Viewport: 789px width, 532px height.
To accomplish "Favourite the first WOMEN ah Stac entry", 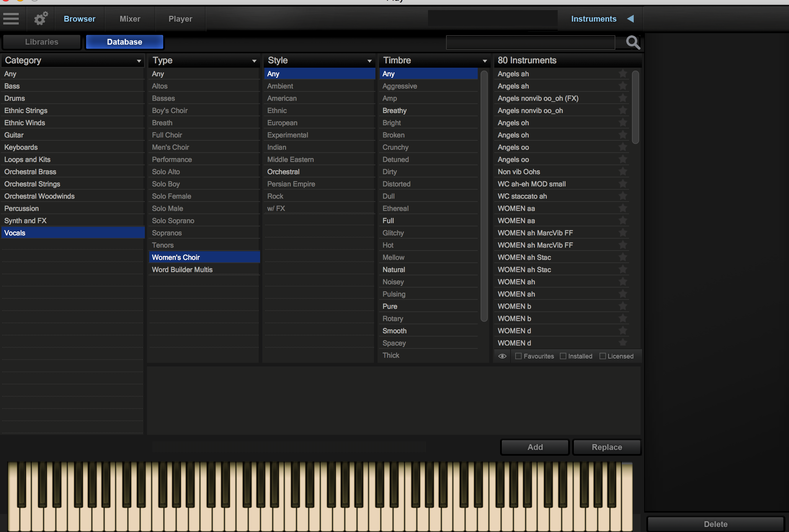I will point(623,257).
